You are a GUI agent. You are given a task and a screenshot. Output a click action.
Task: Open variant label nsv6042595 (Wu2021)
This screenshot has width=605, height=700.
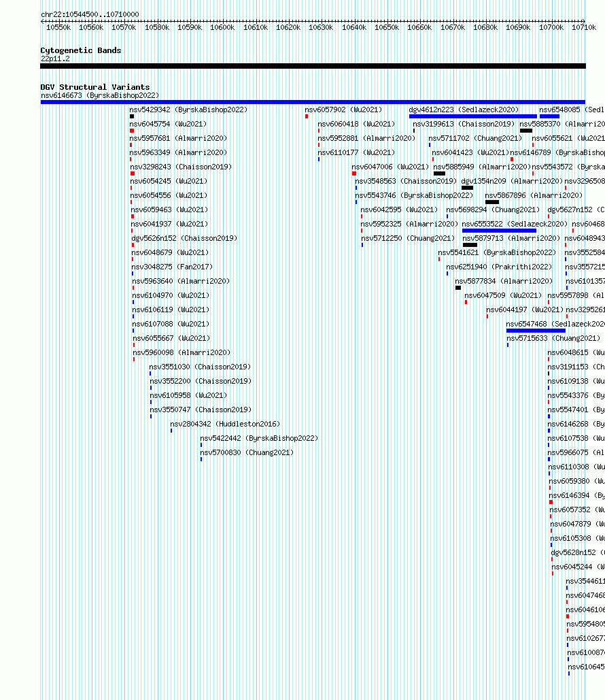tap(399, 210)
